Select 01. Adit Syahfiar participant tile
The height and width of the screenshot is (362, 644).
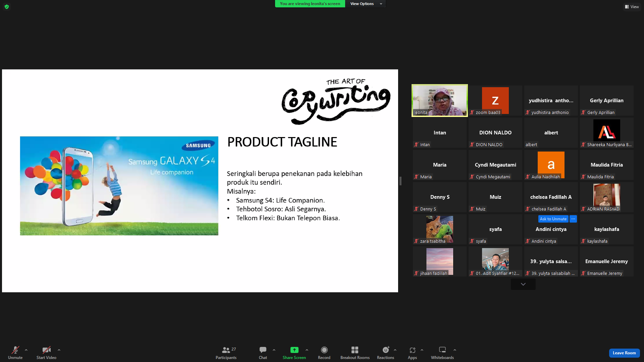pyautogui.click(x=495, y=261)
